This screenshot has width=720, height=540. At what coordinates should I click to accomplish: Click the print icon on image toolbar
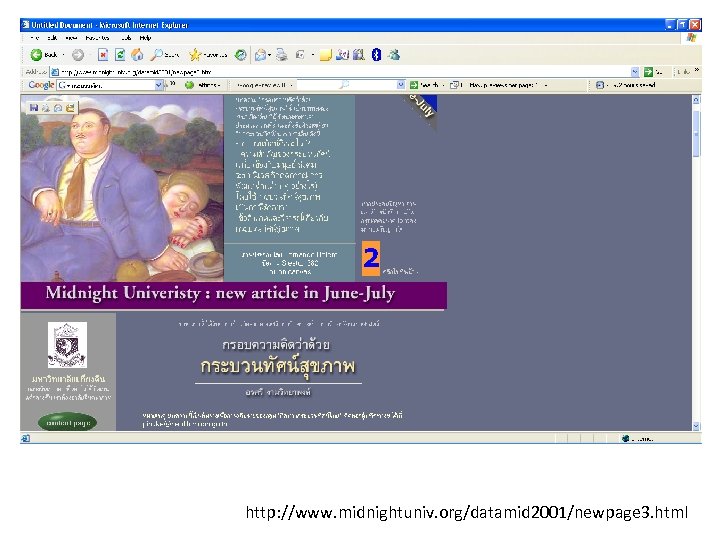coord(45,107)
